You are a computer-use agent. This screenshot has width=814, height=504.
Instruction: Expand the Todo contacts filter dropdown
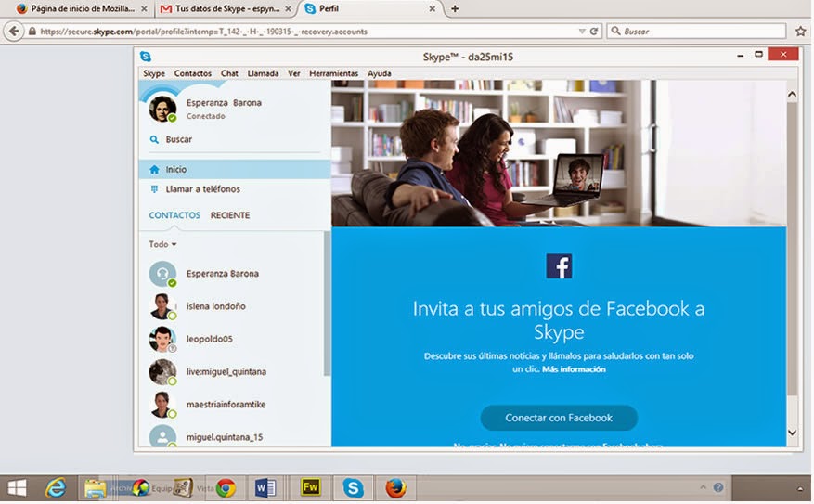tap(162, 244)
